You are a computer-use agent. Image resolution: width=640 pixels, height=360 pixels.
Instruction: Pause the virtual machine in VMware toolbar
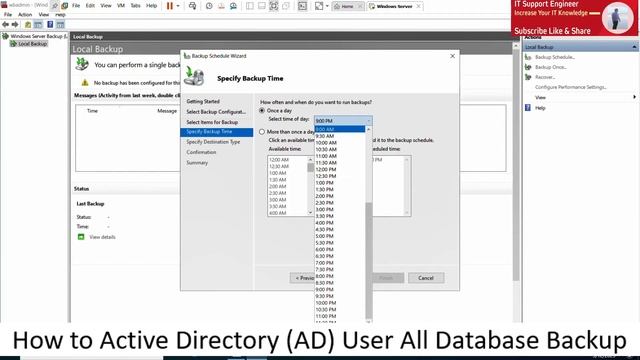170,6
